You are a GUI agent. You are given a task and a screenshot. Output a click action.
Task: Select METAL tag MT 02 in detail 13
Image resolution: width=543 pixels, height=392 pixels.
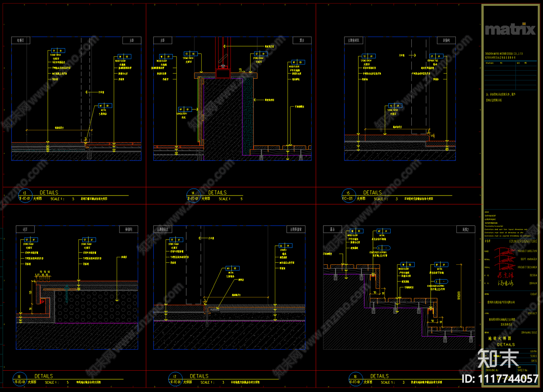tap(105, 106)
